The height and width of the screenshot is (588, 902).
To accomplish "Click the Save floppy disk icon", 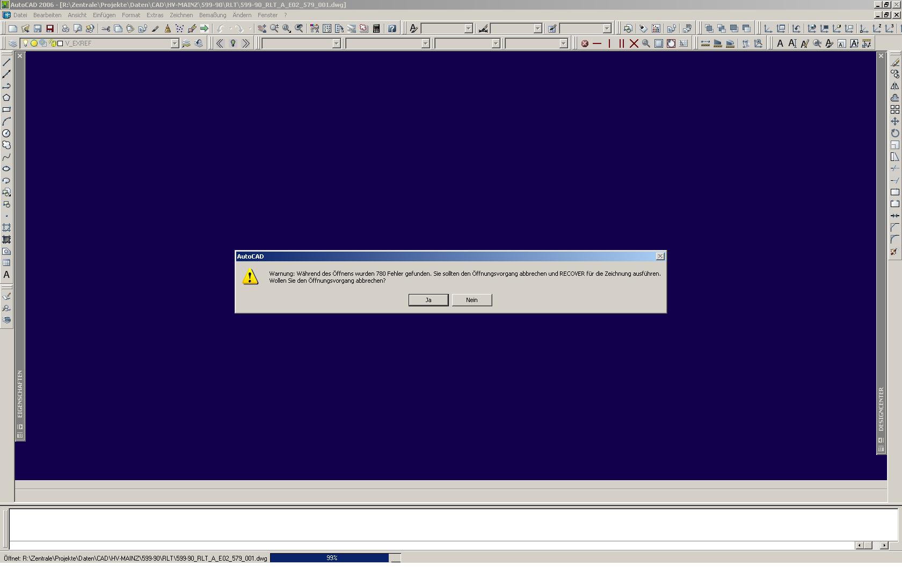I will tap(38, 28).
